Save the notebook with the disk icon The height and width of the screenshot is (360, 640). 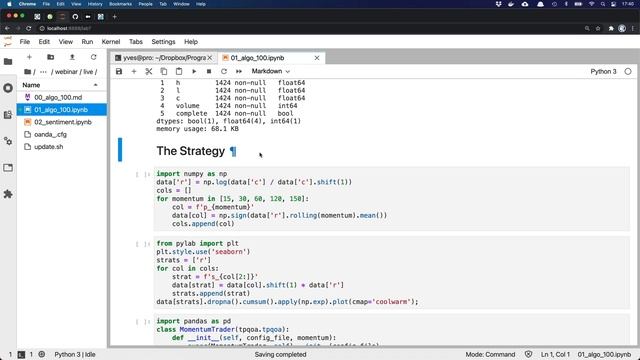[119, 71]
